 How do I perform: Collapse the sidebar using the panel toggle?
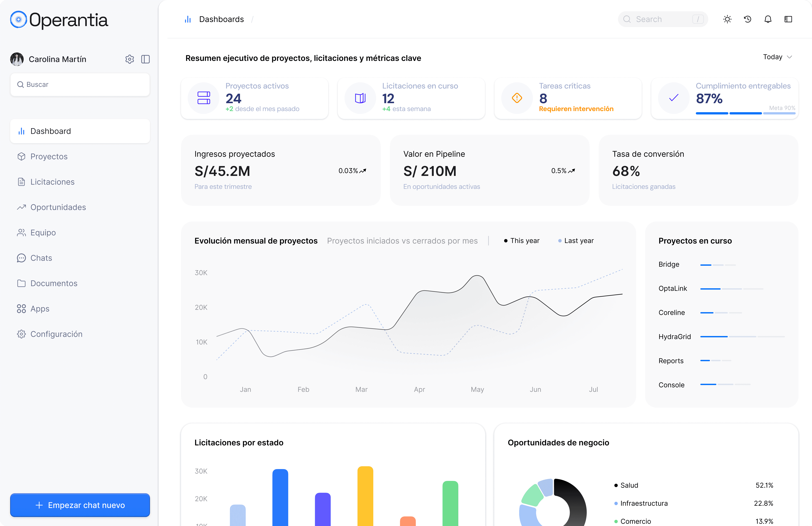[x=788, y=19]
